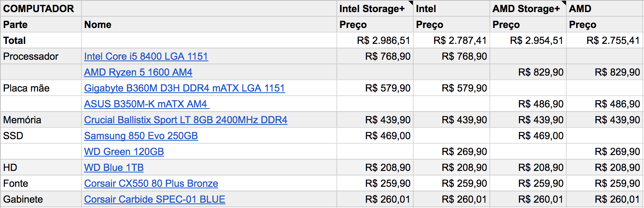This screenshot has width=644, height=208.
Task: Click the WD Green 120GB link
Action: point(124,152)
